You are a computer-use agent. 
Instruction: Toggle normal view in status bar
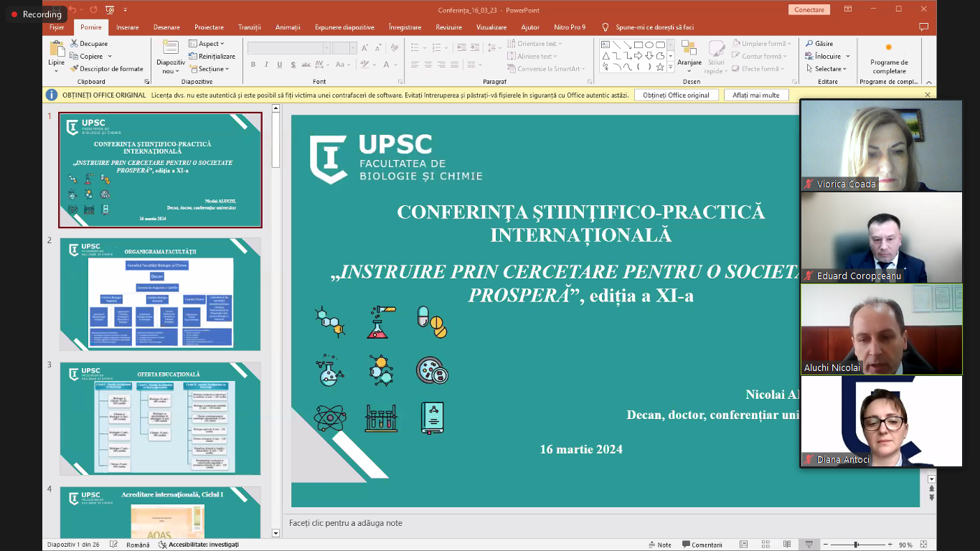point(744,545)
